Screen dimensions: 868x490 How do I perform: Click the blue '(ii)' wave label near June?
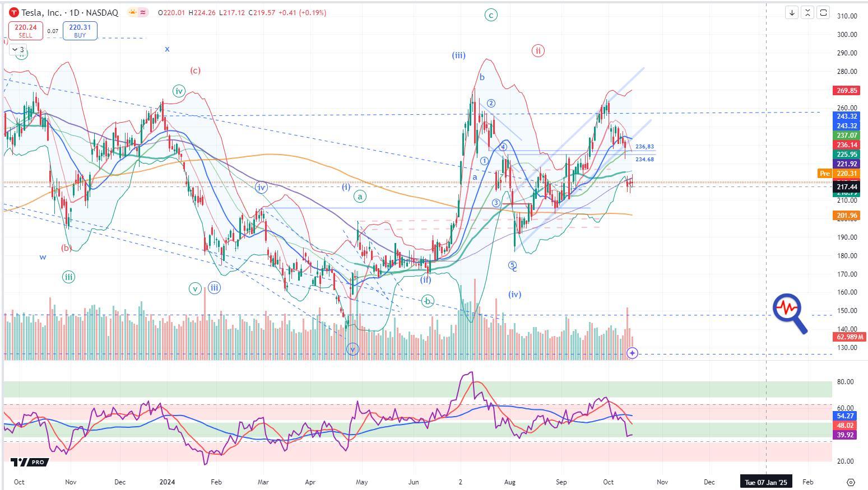click(426, 279)
